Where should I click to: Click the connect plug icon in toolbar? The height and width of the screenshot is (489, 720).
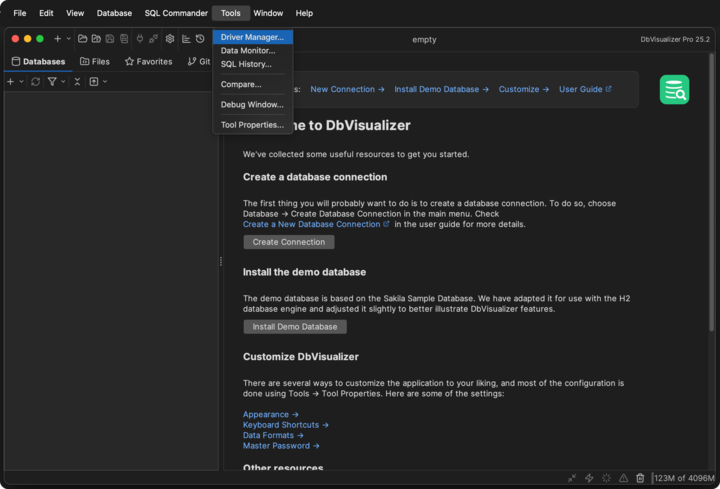click(139, 39)
